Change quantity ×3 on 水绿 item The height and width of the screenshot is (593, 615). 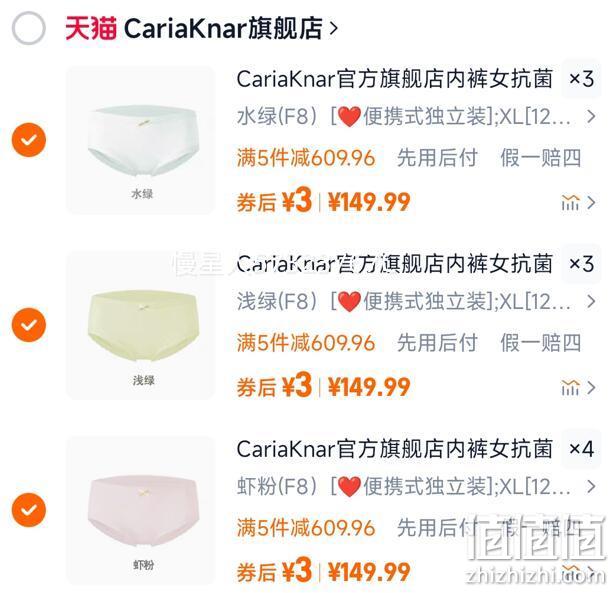click(x=582, y=79)
